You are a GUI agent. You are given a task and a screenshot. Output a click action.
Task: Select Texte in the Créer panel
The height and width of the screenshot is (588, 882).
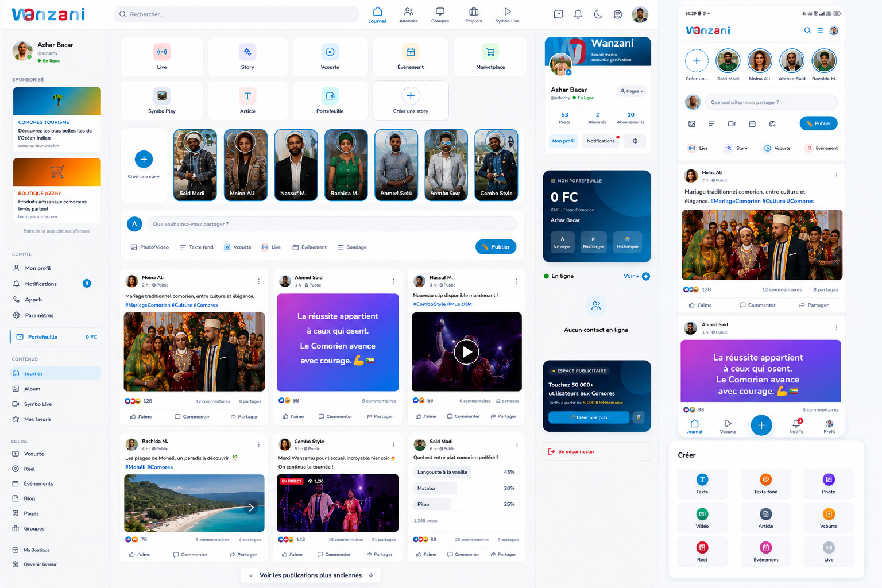pyautogui.click(x=702, y=483)
